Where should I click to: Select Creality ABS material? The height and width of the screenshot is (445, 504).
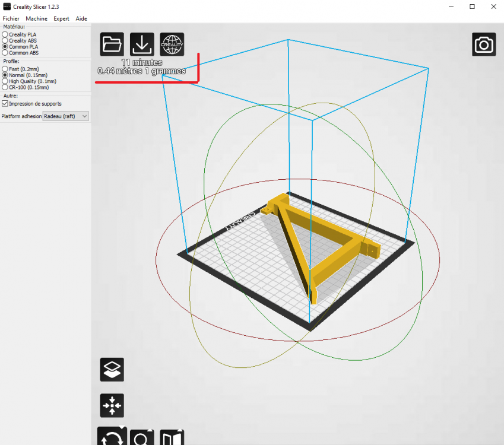(x=20, y=40)
